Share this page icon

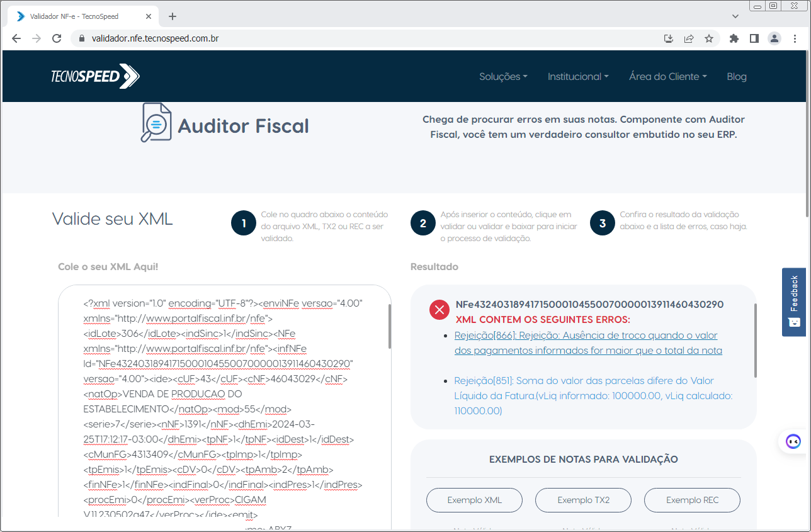[689, 38]
